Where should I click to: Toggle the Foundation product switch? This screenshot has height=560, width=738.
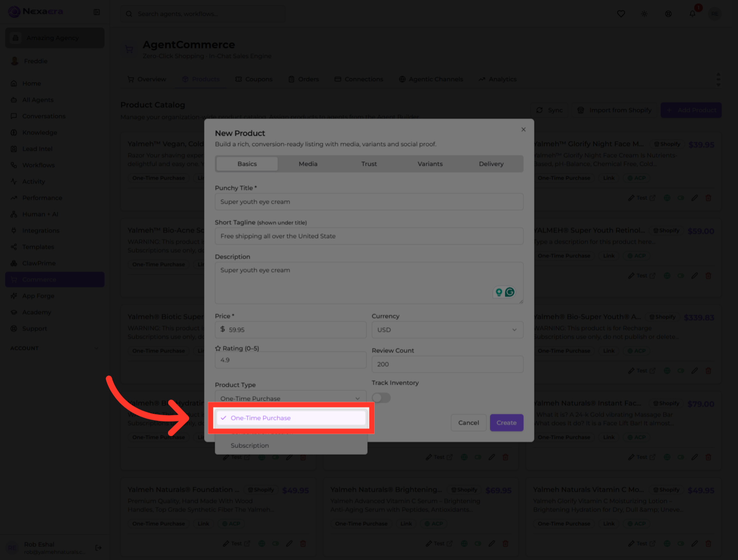pos(275,543)
